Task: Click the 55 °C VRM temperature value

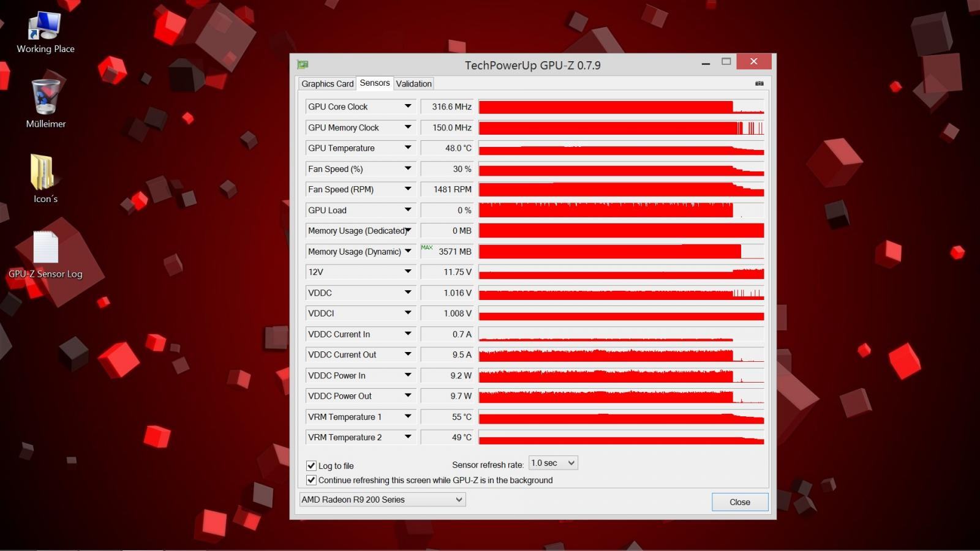Action: click(448, 417)
